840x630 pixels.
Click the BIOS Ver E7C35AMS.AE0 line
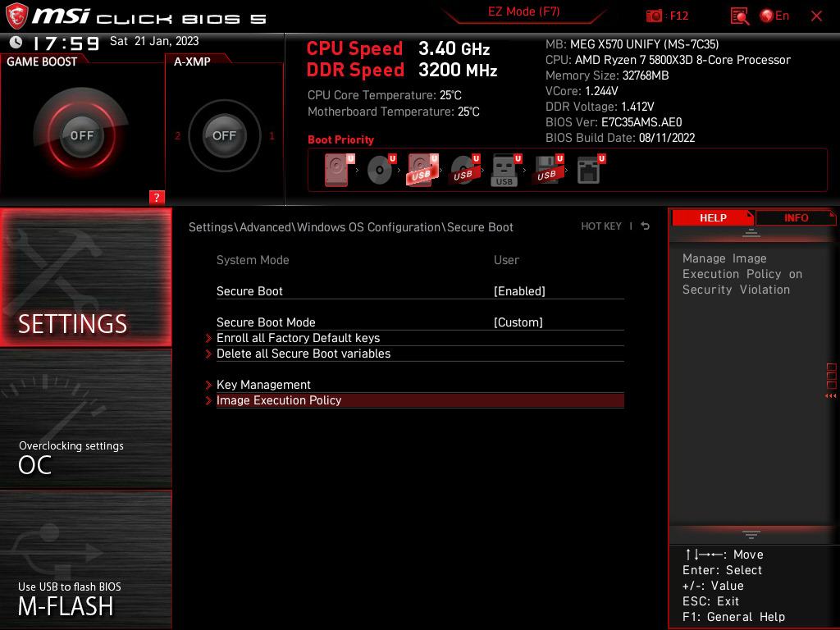[614, 122]
